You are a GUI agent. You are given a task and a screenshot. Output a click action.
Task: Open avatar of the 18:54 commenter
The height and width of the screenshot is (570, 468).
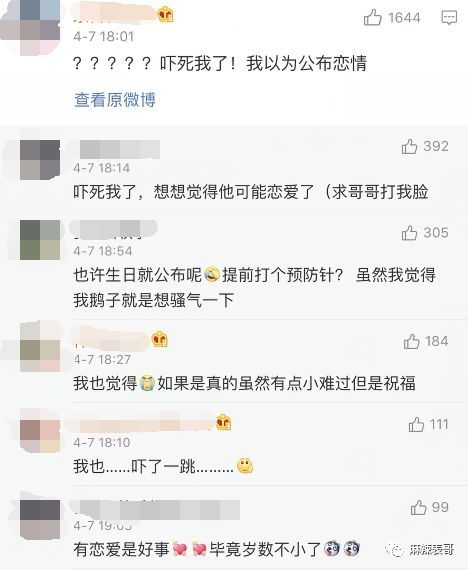click(x=40, y=240)
